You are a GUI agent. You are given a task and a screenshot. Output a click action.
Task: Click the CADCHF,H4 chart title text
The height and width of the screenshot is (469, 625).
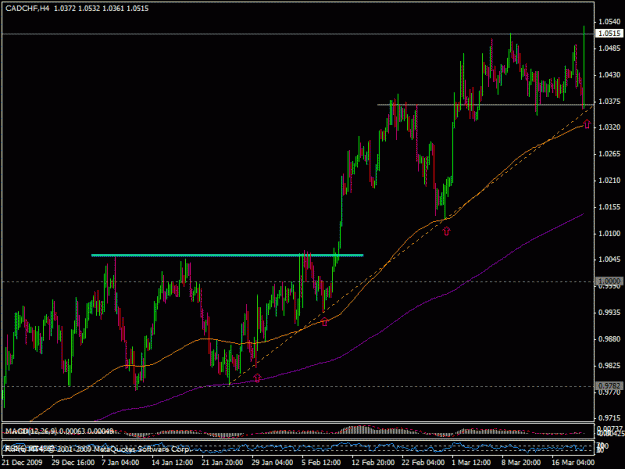[x=28, y=8]
